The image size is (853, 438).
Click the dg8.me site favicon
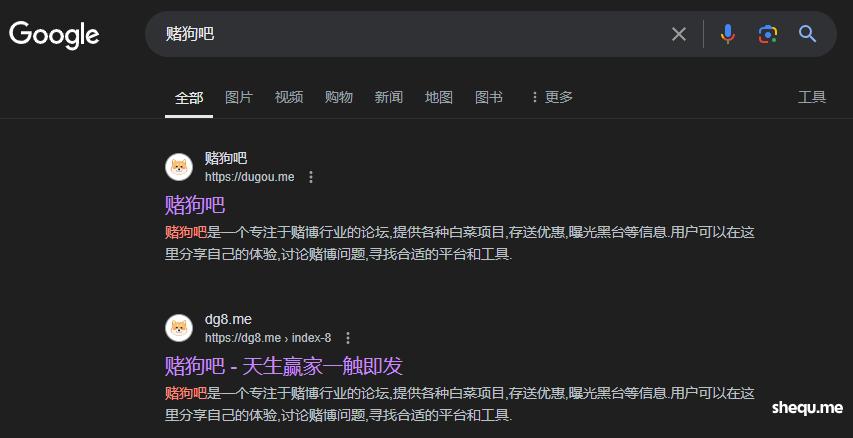click(179, 328)
